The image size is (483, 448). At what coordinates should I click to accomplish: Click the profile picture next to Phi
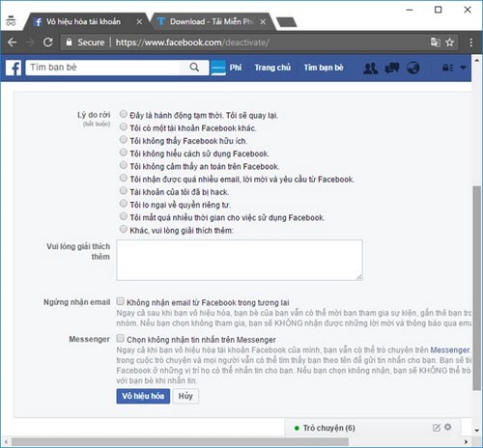[x=218, y=68]
